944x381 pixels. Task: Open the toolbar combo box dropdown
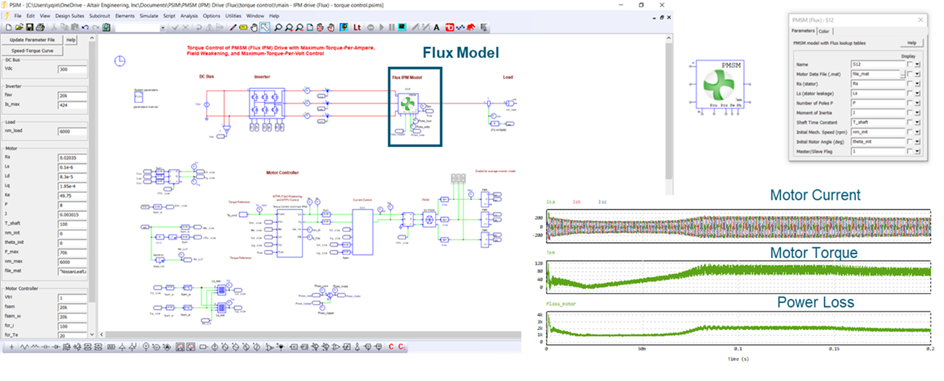pyautogui.click(x=163, y=28)
